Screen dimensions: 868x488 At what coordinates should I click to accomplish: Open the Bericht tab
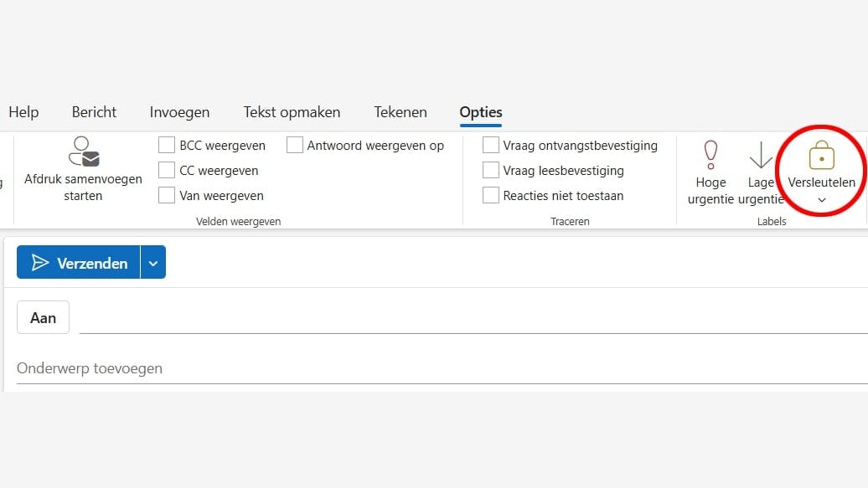(x=94, y=112)
